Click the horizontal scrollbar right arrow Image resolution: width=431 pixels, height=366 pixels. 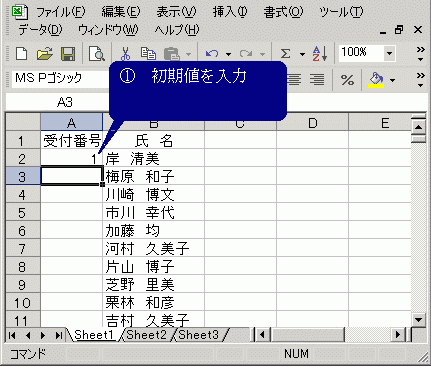pos(398,334)
